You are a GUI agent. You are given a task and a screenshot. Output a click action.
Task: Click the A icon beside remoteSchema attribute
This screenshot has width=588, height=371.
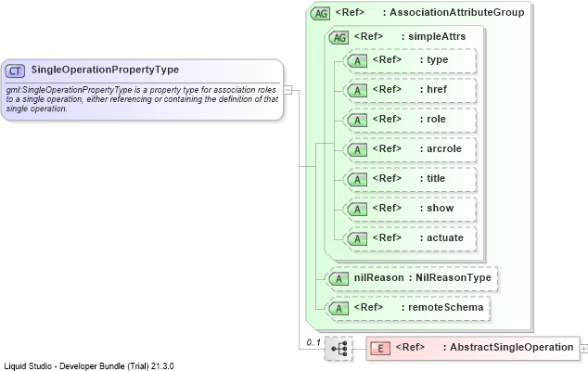(339, 308)
